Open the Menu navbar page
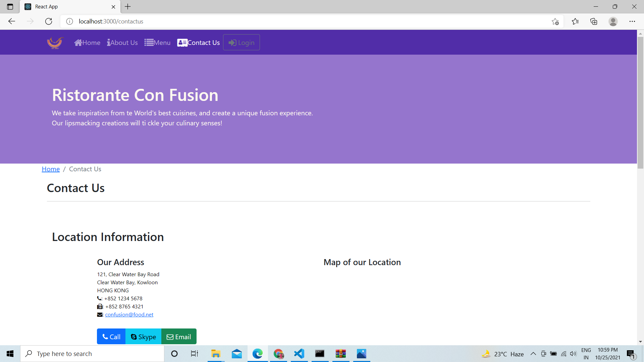 (157, 43)
